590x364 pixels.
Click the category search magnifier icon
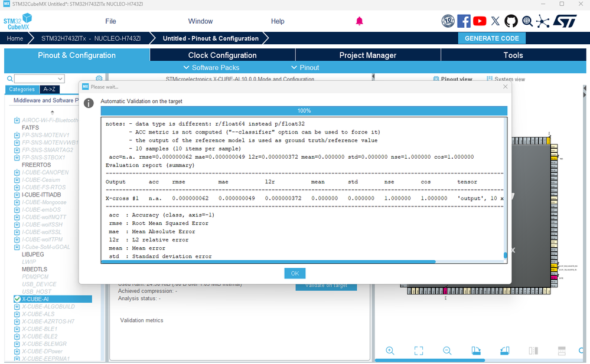coord(10,78)
